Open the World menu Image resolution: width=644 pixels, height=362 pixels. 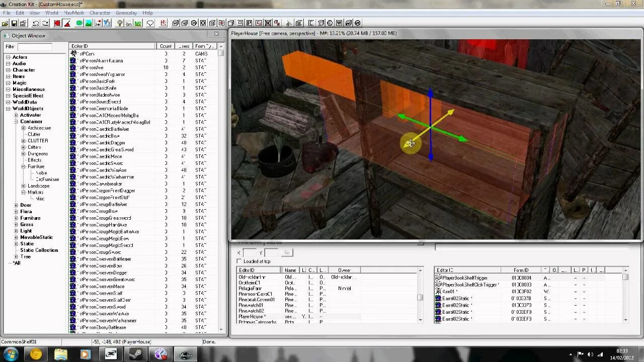point(52,13)
